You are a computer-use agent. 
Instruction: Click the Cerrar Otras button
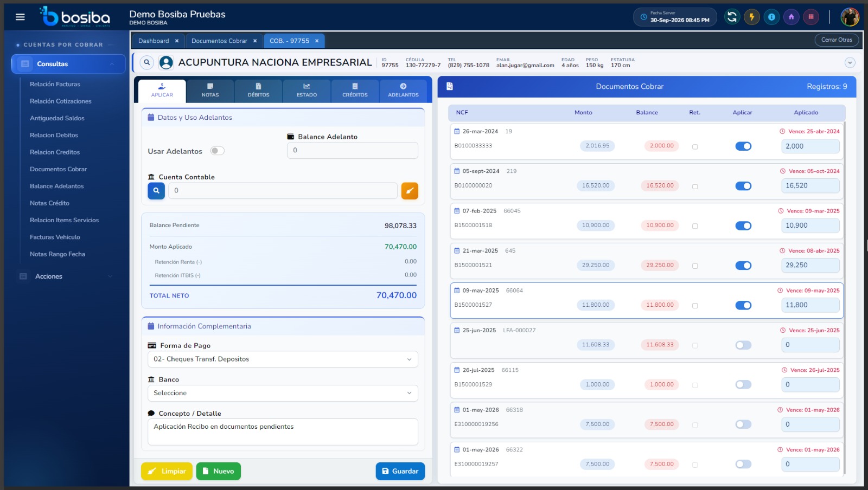837,40
